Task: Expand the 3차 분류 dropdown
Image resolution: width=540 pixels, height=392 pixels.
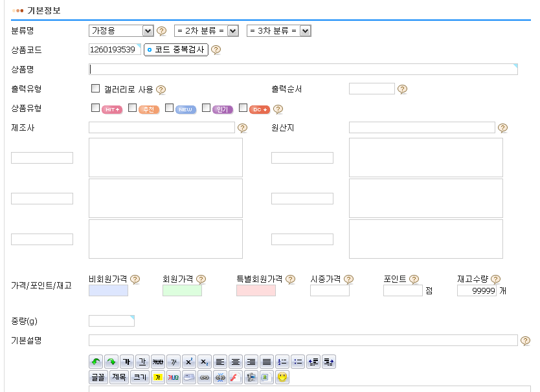Action: click(278, 30)
